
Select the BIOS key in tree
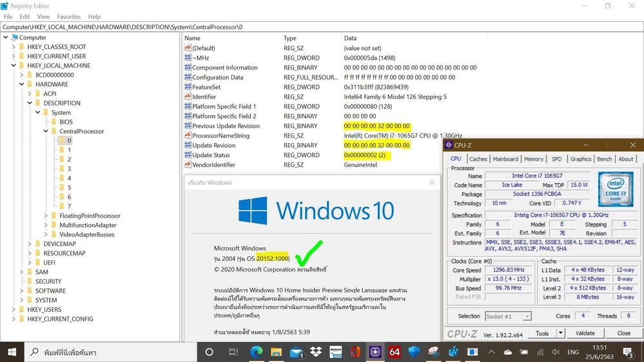[x=66, y=122]
